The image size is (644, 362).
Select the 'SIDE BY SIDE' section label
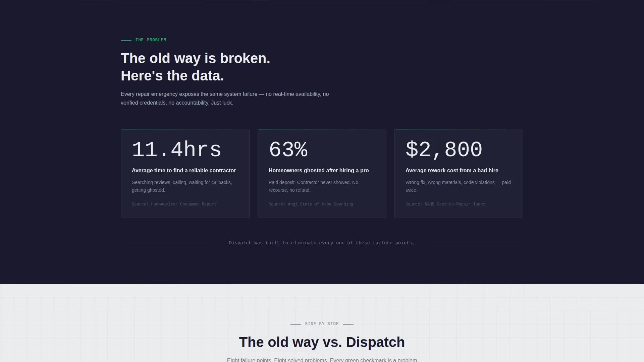[322, 324]
